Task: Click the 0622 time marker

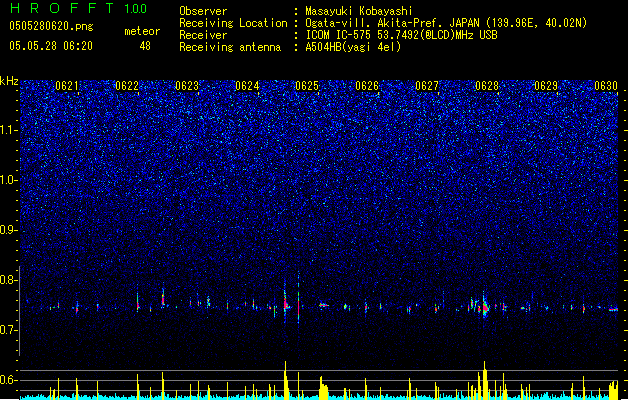Action: [127, 86]
